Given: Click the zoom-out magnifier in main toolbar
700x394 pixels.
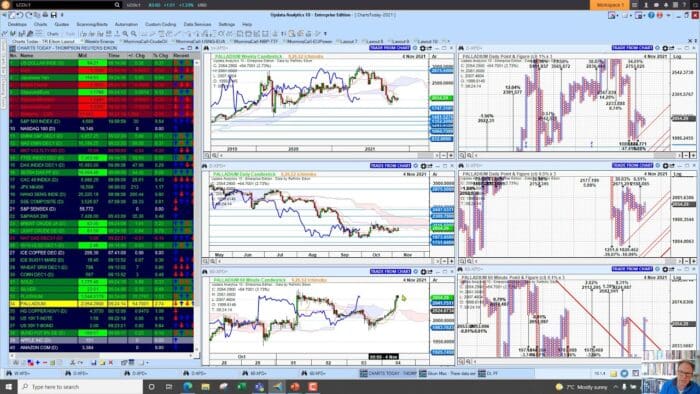Looking at the screenshot, I should coord(133,33).
